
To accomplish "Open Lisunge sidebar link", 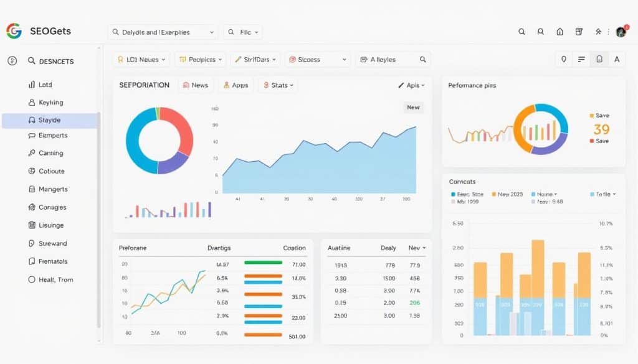I will click(x=51, y=225).
